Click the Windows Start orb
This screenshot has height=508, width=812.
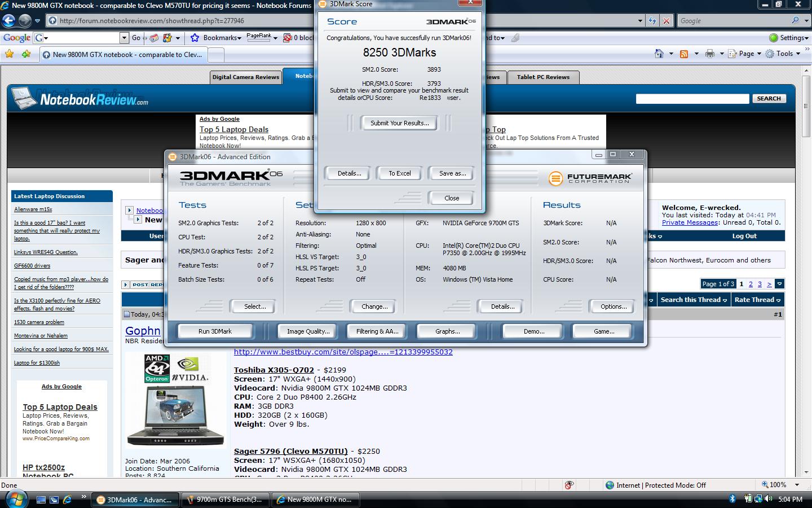(x=15, y=499)
